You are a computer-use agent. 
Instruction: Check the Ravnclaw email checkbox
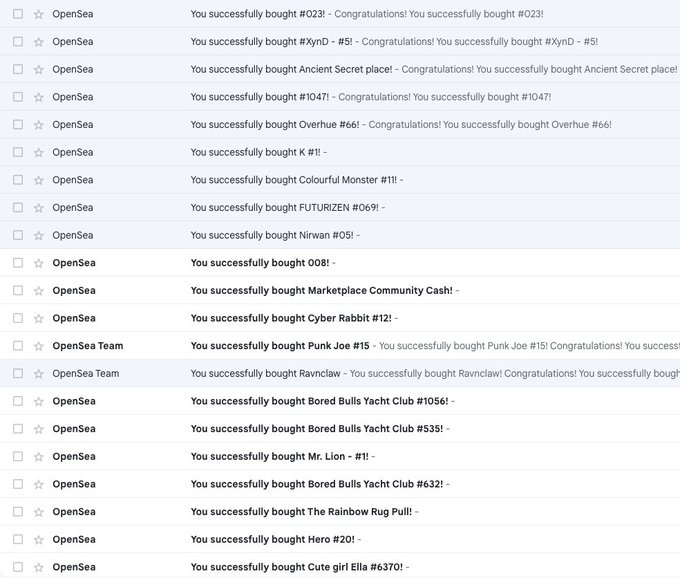(18, 373)
